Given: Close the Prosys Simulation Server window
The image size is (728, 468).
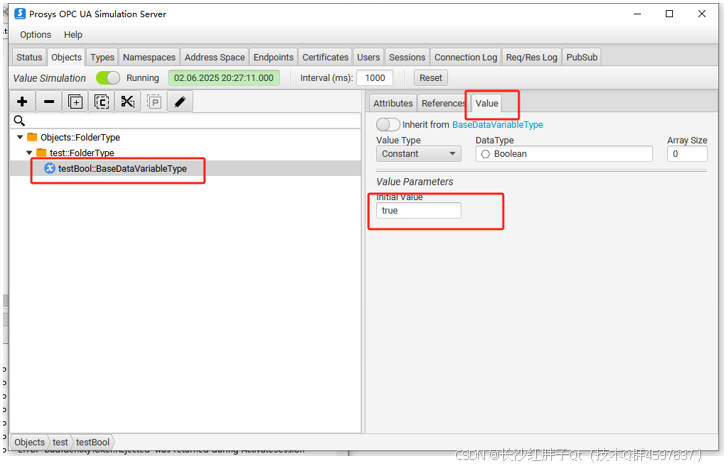Looking at the screenshot, I should [x=702, y=14].
